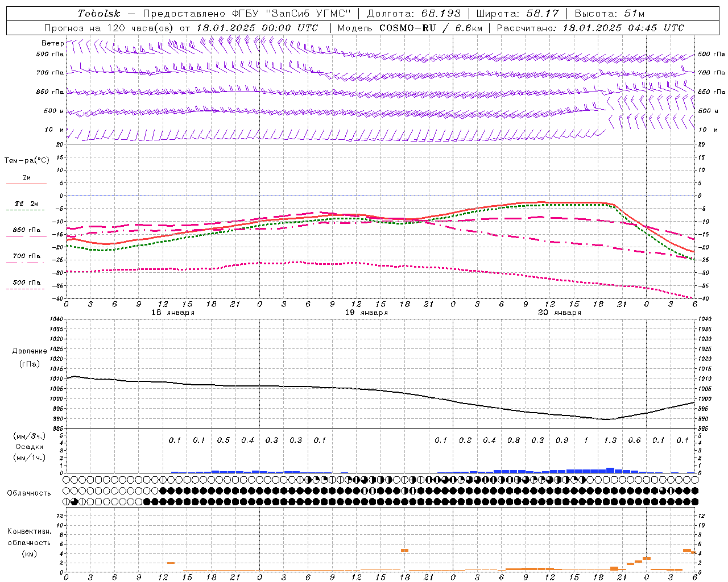Click the '18 января' date label
The height and width of the screenshot is (582, 728).
tap(173, 313)
